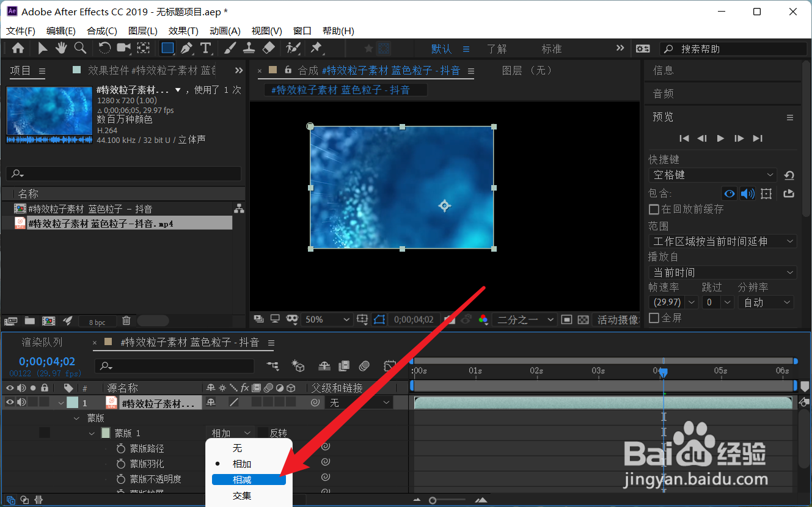812x507 pixels.
Task: Open the Composition menu
Action: pyautogui.click(x=102, y=31)
